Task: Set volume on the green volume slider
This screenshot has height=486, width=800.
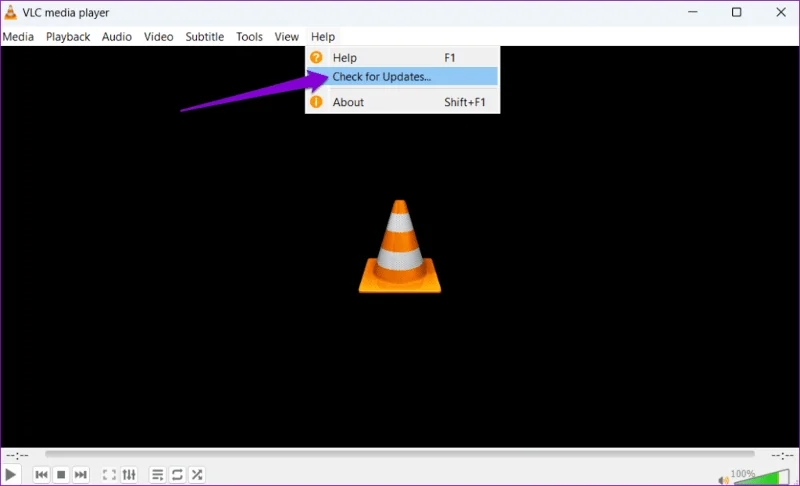Action: tap(761, 477)
